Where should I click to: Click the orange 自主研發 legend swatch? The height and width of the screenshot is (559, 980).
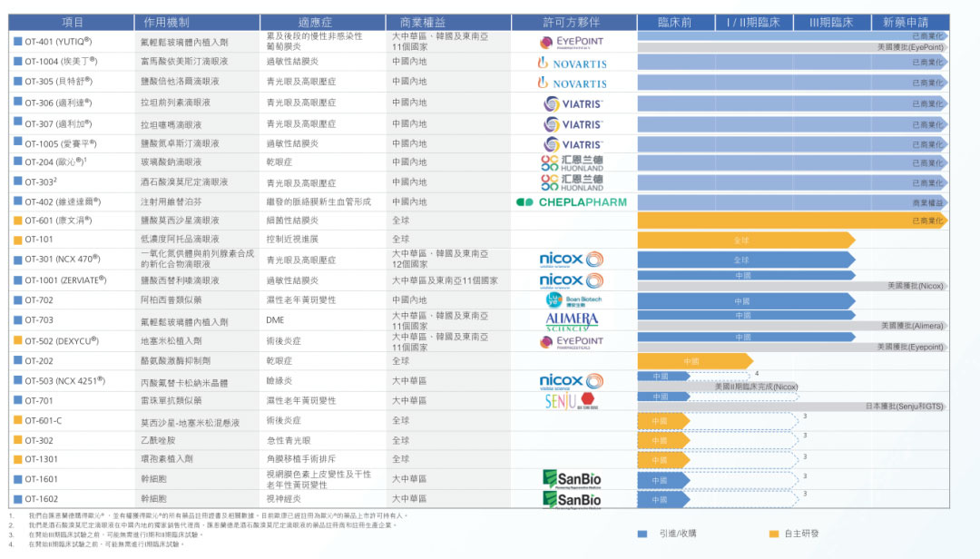click(x=774, y=534)
